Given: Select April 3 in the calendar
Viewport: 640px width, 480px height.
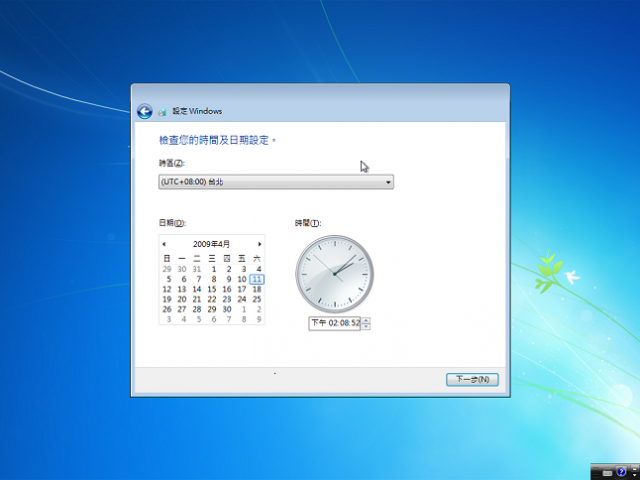Looking at the screenshot, I should [244, 269].
